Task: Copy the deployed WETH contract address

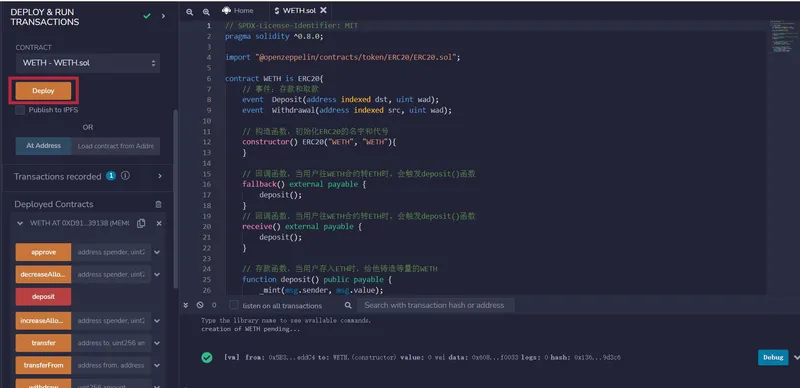Action: point(141,224)
